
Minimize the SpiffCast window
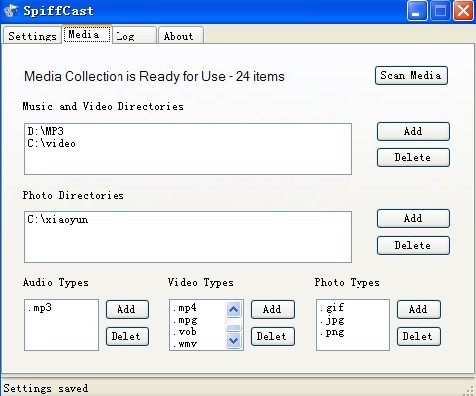pos(417,11)
